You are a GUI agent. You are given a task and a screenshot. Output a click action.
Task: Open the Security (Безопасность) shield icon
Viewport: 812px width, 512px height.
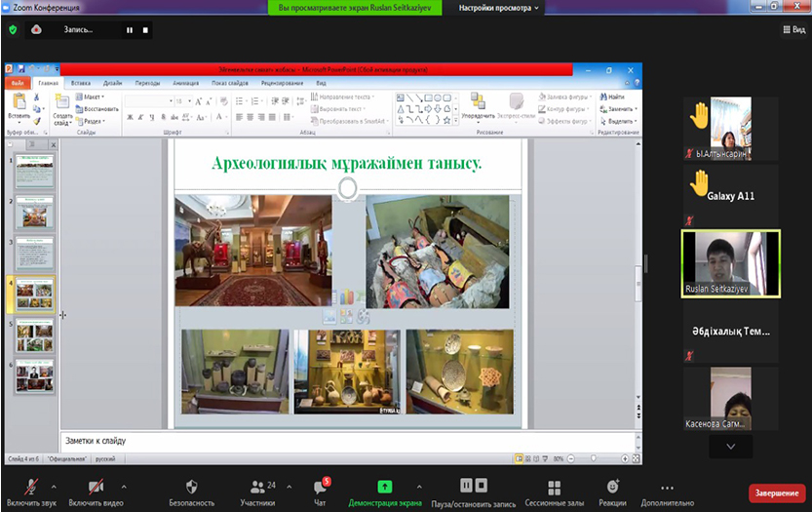click(191, 486)
